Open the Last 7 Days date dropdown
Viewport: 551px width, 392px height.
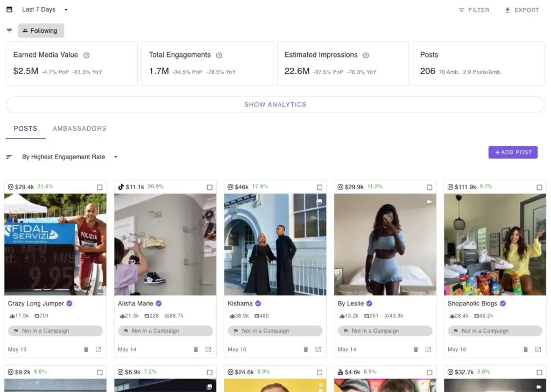click(45, 10)
